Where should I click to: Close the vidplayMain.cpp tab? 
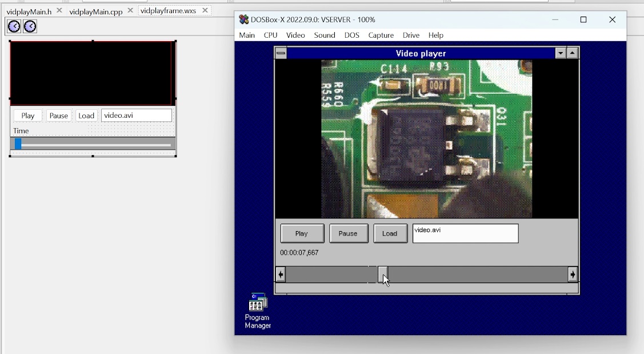pos(130,11)
